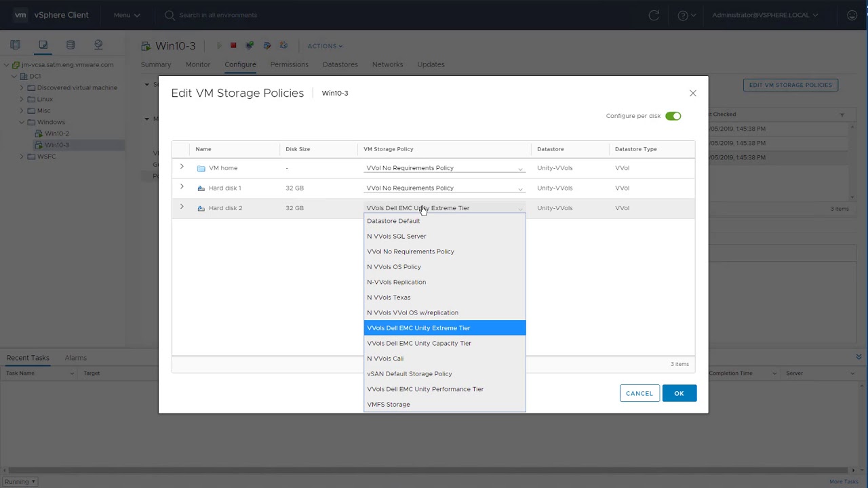This screenshot has height=488, width=868.
Task: Expand the VM home row
Action: 182,167
